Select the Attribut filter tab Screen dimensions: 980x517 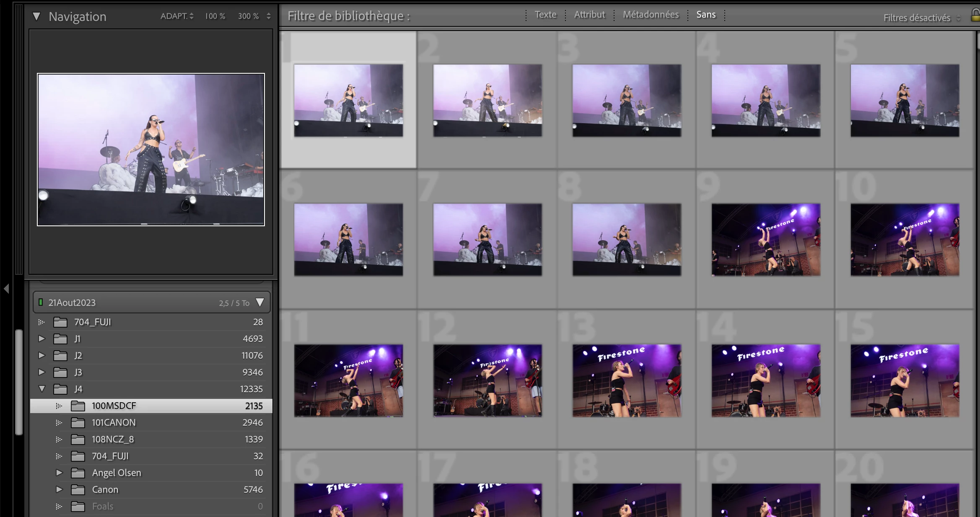pos(589,15)
